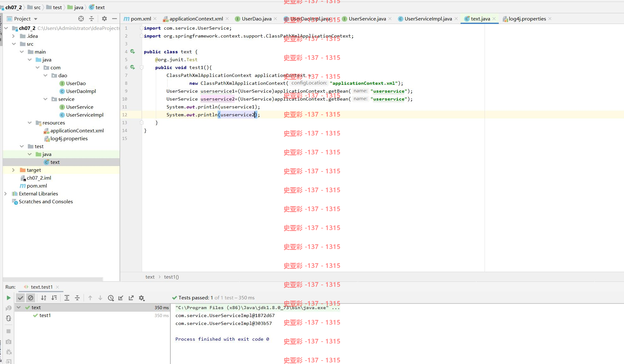This screenshot has width=624, height=364.
Task: Export test results icon
Action: 131,298
